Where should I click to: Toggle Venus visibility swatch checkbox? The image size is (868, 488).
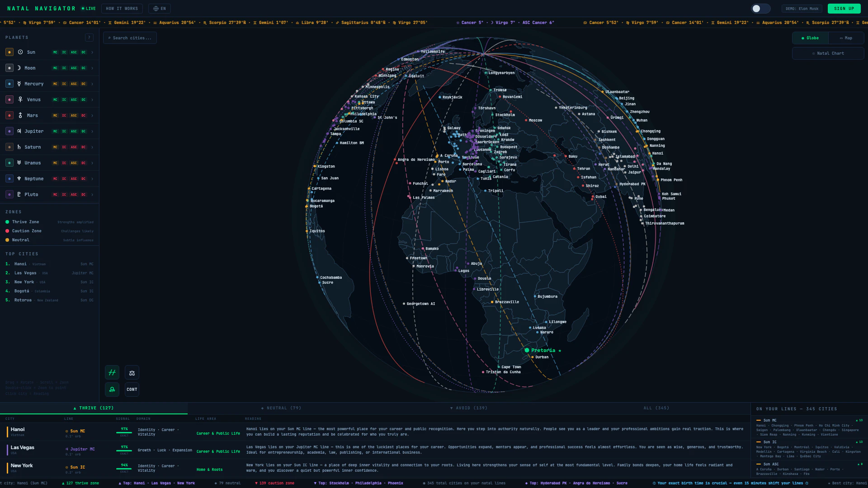tap(9, 100)
